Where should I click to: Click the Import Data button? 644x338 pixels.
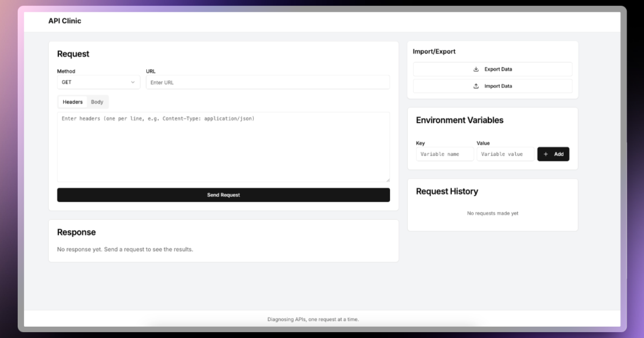[x=493, y=85]
